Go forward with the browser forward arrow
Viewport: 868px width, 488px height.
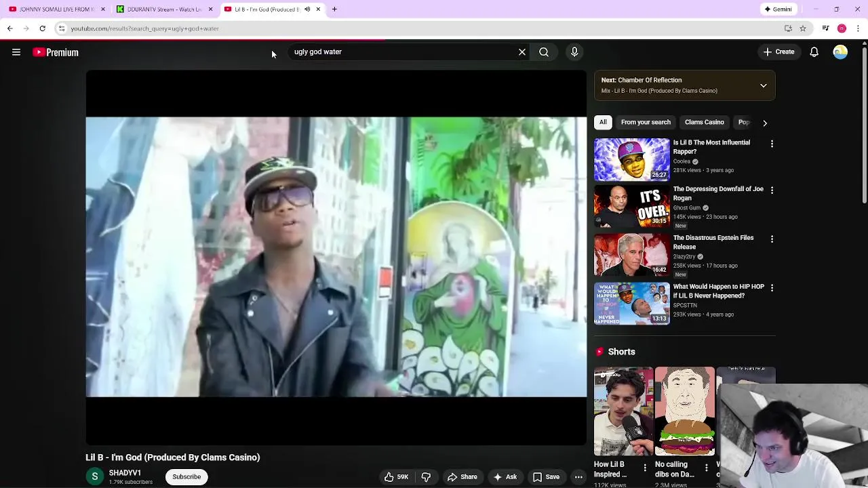pyautogui.click(x=26, y=28)
